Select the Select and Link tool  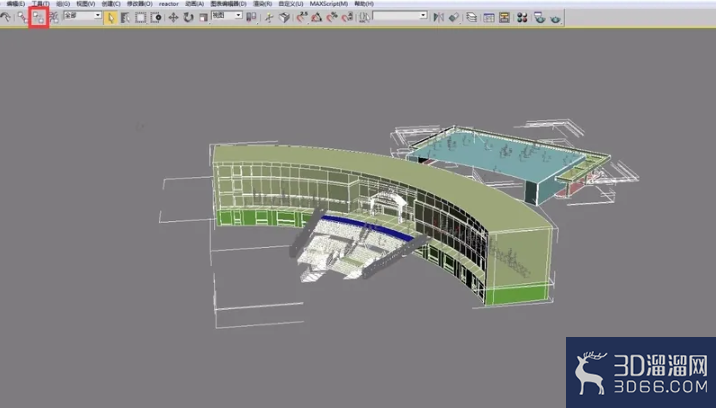click(23, 17)
